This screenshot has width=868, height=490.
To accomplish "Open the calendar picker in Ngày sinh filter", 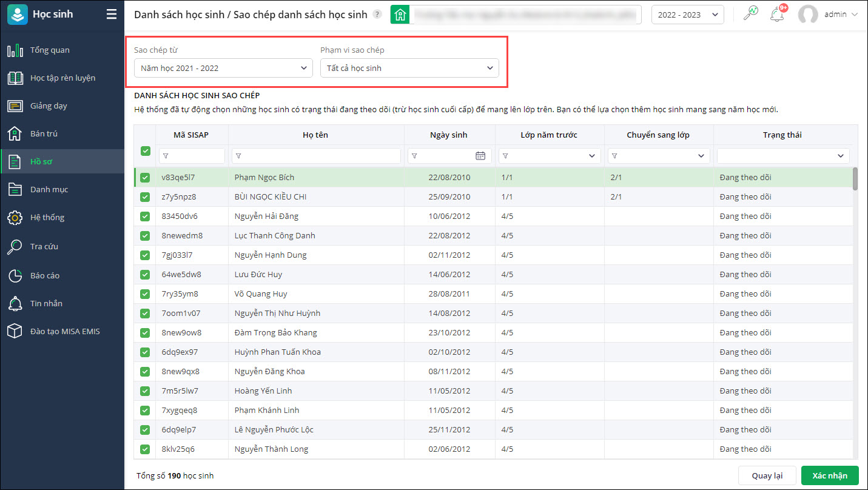I will click(x=480, y=156).
